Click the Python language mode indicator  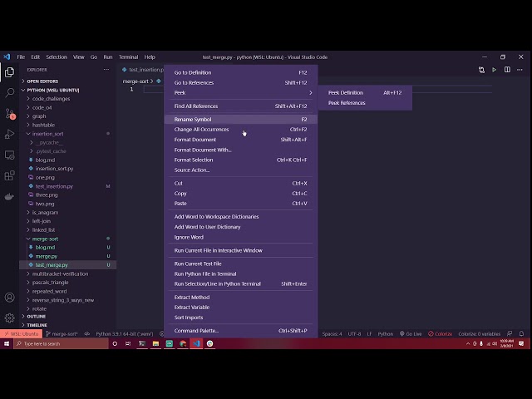(386, 334)
